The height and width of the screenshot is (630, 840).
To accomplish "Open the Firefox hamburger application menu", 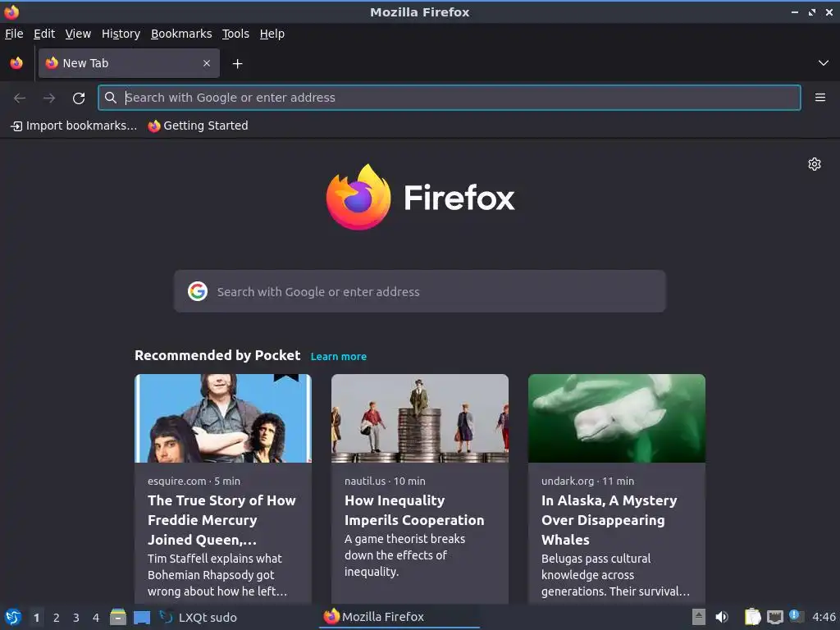I will click(x=819, y=98).
